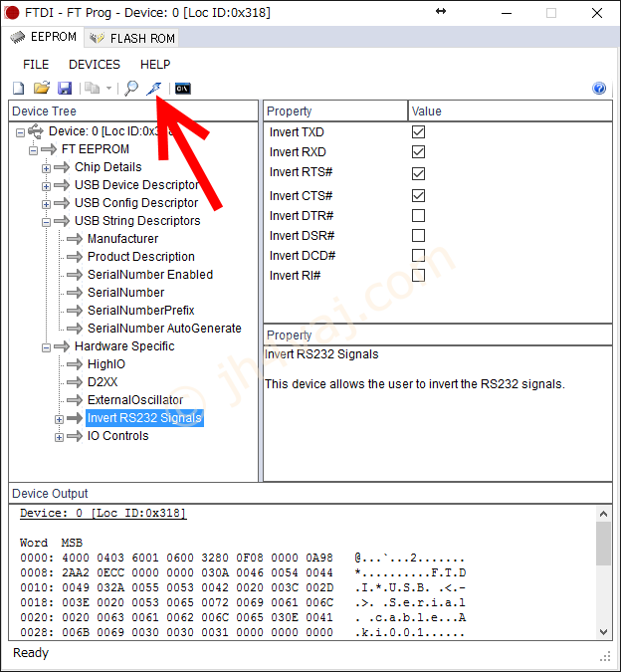This screenshot has height=672, width=621.
Task: Click the Scan and Parse magnifier icon
Action: tap(131, 89)
